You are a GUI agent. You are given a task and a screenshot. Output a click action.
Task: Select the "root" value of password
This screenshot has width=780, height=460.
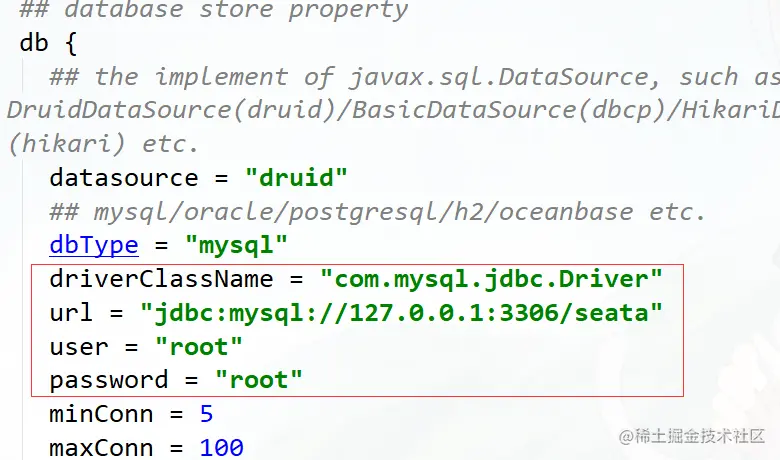click(x=259, y=380)
